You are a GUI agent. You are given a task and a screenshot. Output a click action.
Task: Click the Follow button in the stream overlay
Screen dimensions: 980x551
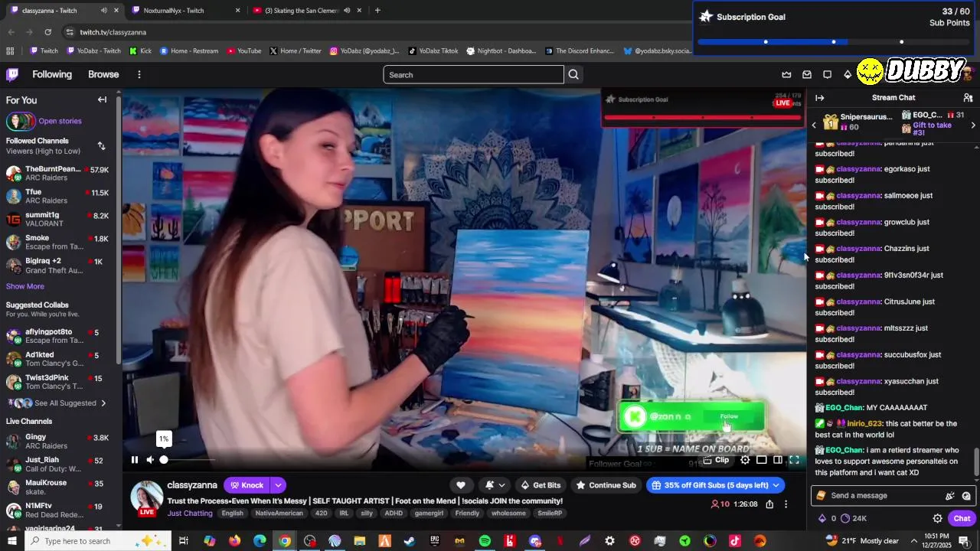coord(729,416)
